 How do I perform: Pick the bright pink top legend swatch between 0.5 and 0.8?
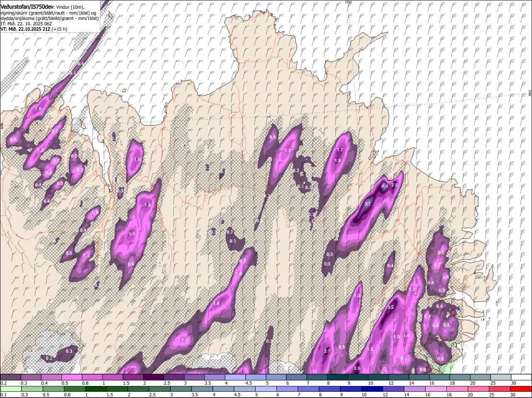[x=72, y=377]
